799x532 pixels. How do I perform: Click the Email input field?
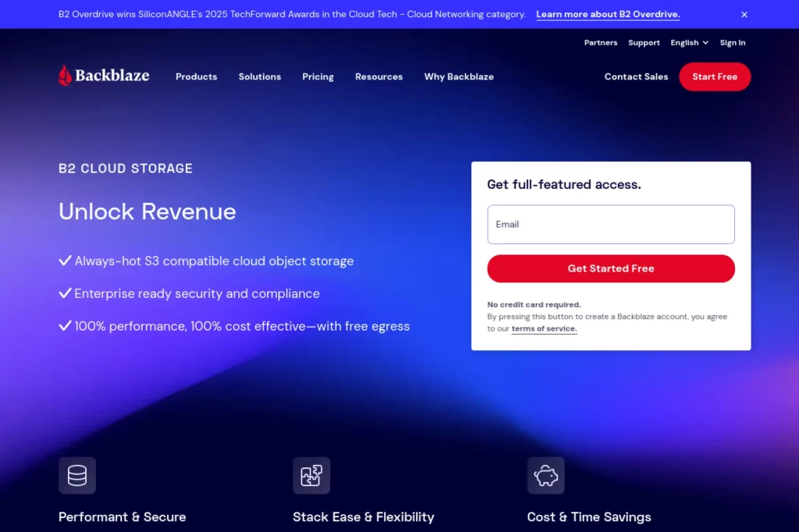(x=611, y=224)
